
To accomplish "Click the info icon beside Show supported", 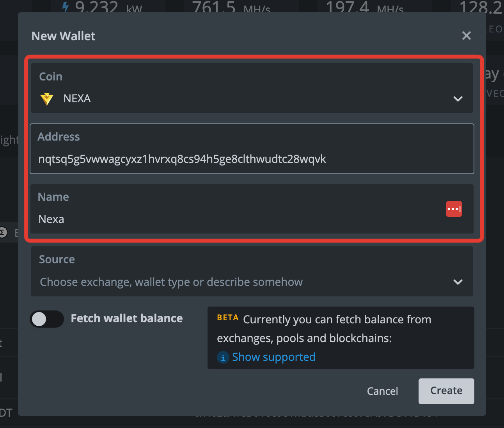I will 222,357.
